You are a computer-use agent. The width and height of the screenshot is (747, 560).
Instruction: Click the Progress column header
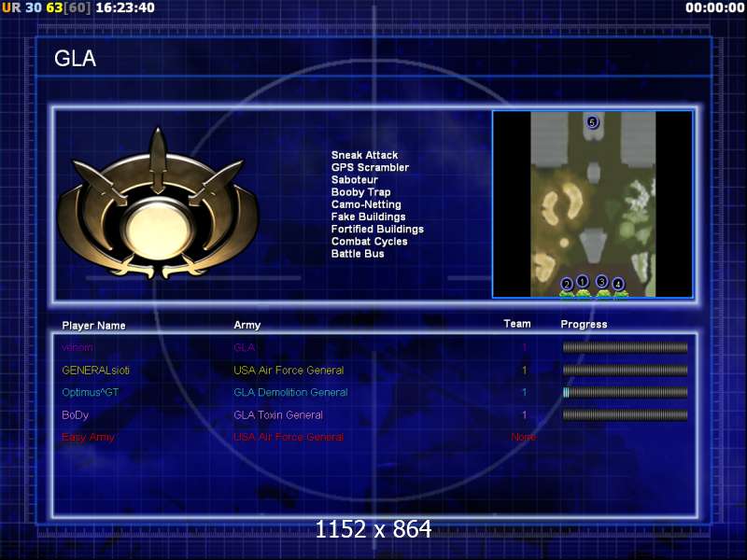coord(584,324)
